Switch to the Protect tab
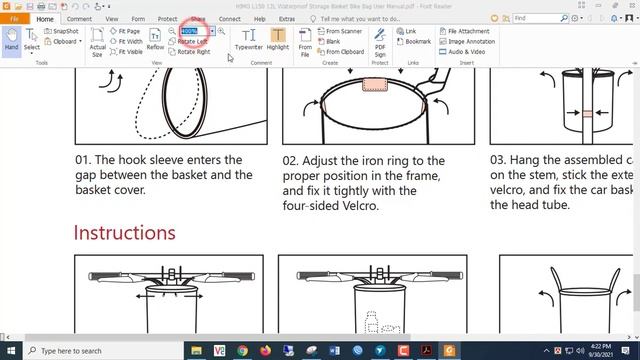640x360 pixels. (167, 19)
